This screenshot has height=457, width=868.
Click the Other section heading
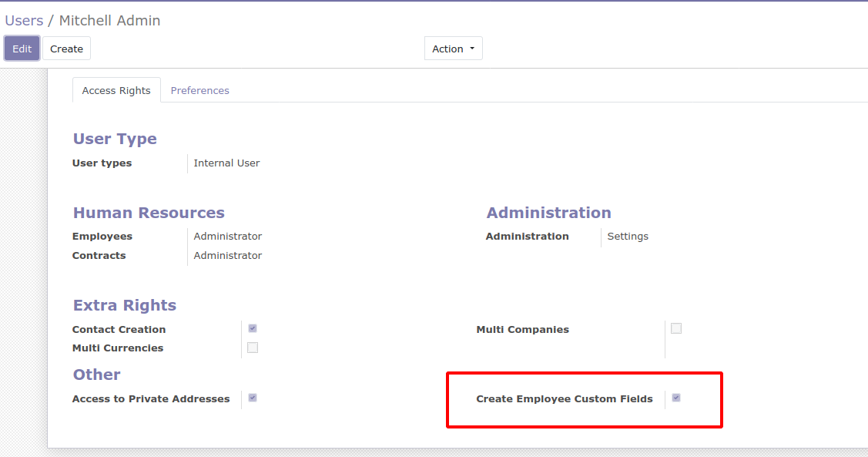point(96,375)
